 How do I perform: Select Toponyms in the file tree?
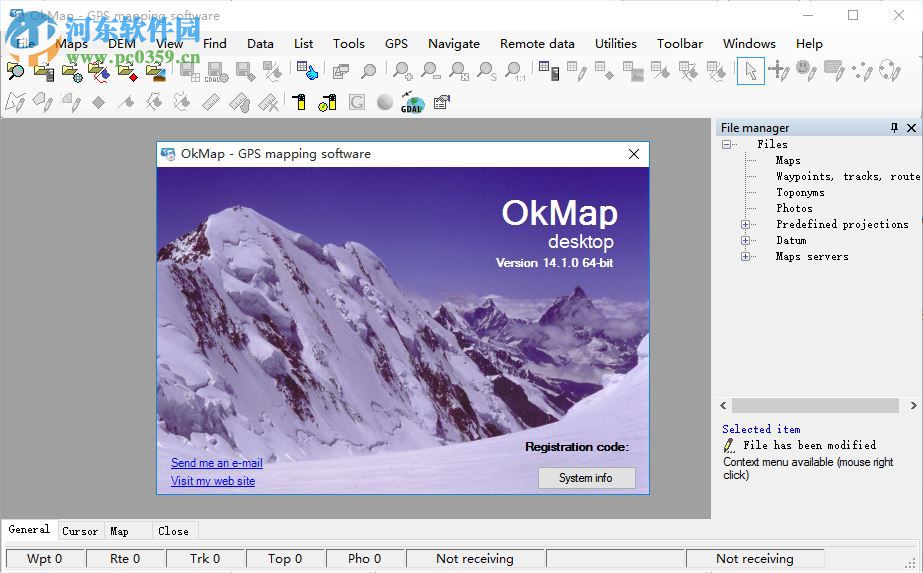[x=800, y=193]
